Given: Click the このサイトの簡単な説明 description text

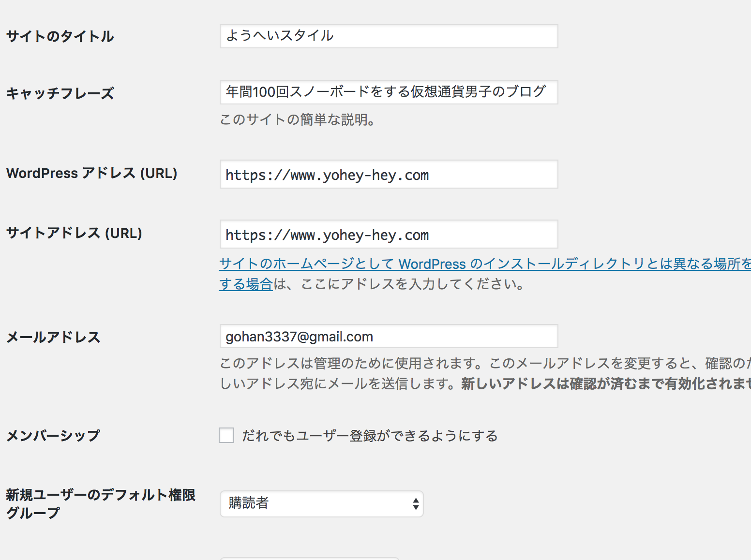Looking at the screenshot, I should [298, 119].
